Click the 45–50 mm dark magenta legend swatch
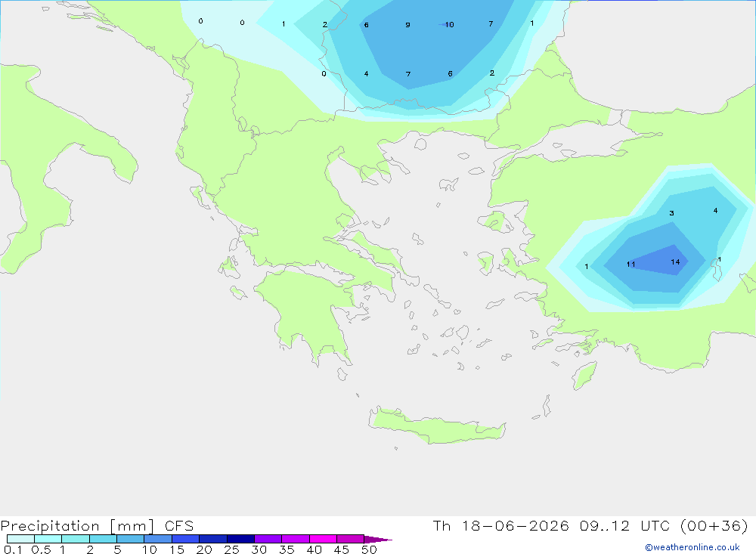The width and height of the screenshot is (756, 554). [351, 539]
